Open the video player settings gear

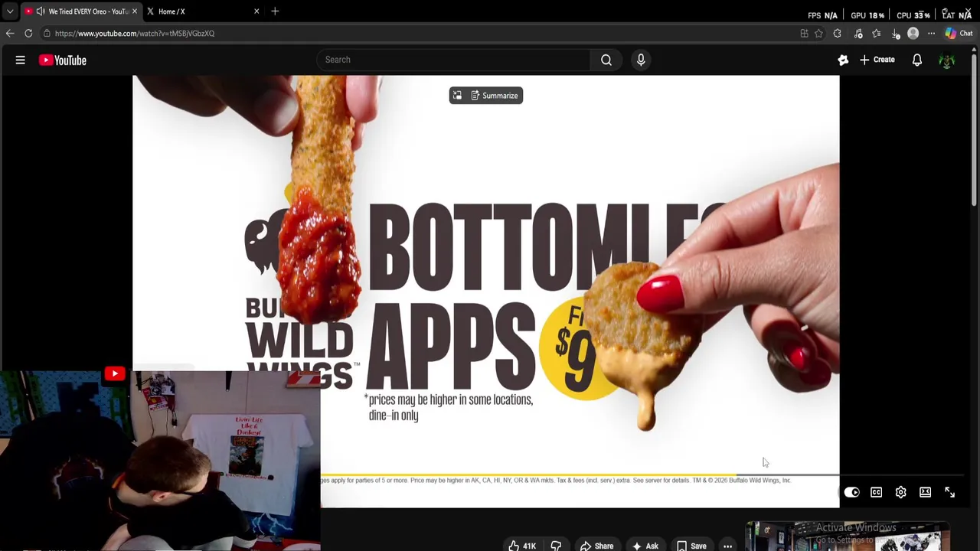click(x=901, y=492)
